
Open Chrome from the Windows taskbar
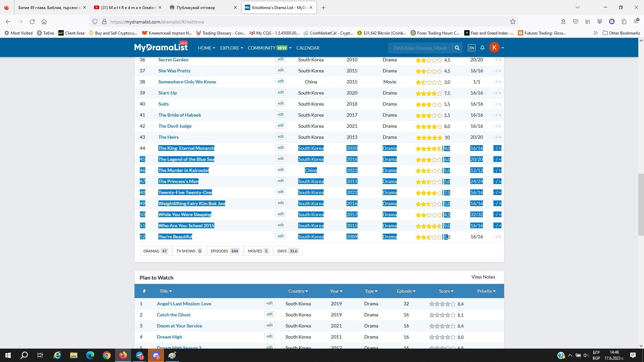coord(106,355)
